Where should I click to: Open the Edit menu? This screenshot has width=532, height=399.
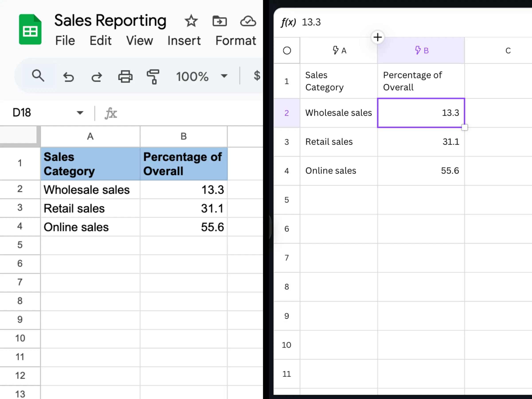click(x=101, y=40)
